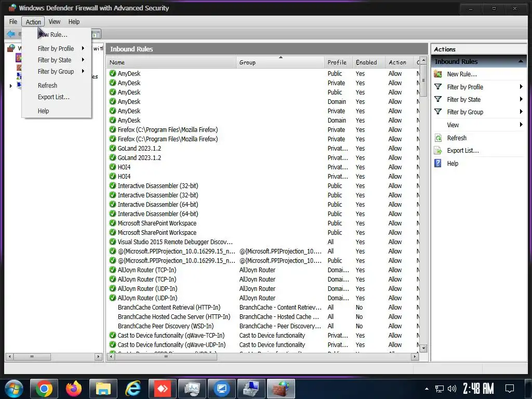Click New Rule link in Actions pane
This screenshot has height=399, width=532.
pos(462,74)
